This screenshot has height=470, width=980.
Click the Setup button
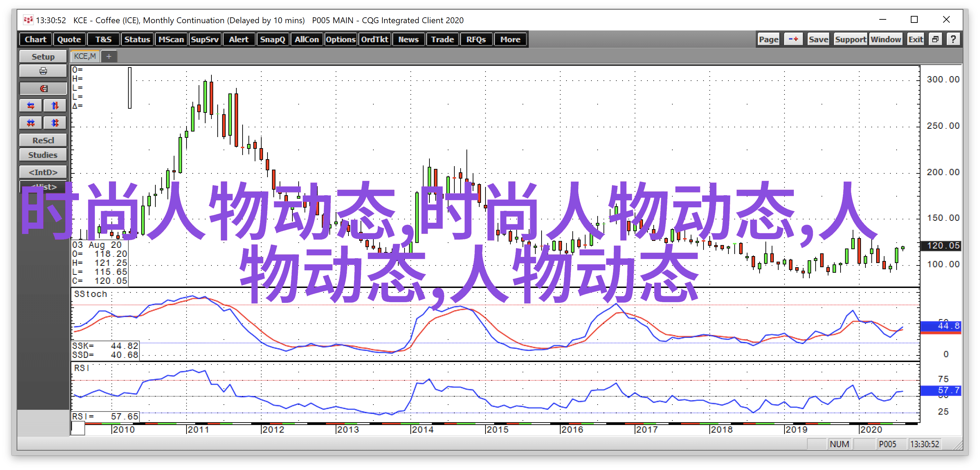(x=43, y=57)
